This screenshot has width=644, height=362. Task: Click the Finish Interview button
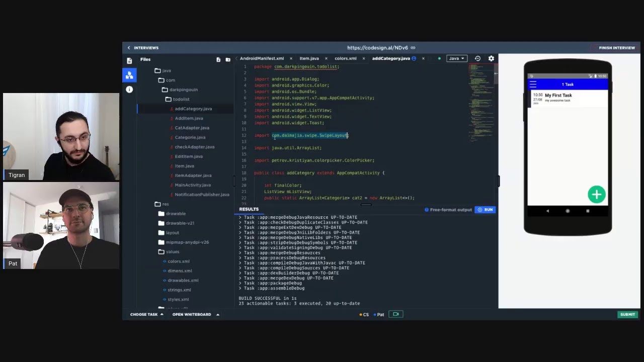(x=614, y=48)
